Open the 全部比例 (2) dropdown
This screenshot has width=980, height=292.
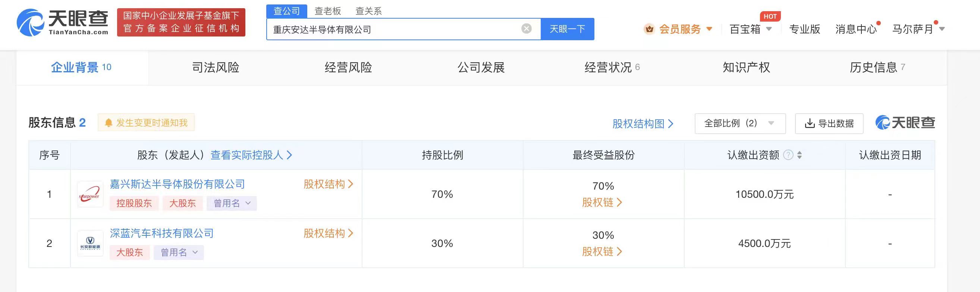740,124
